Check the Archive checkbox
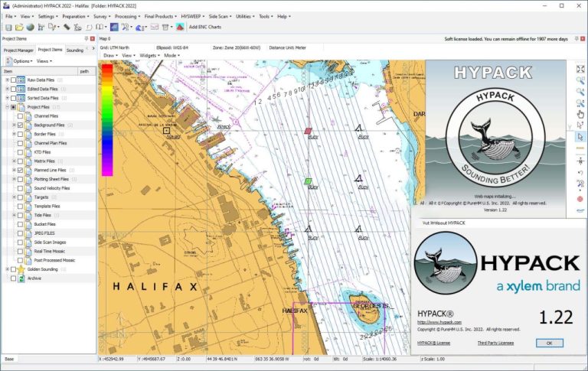Screen dimensions: 588x371 13,278
